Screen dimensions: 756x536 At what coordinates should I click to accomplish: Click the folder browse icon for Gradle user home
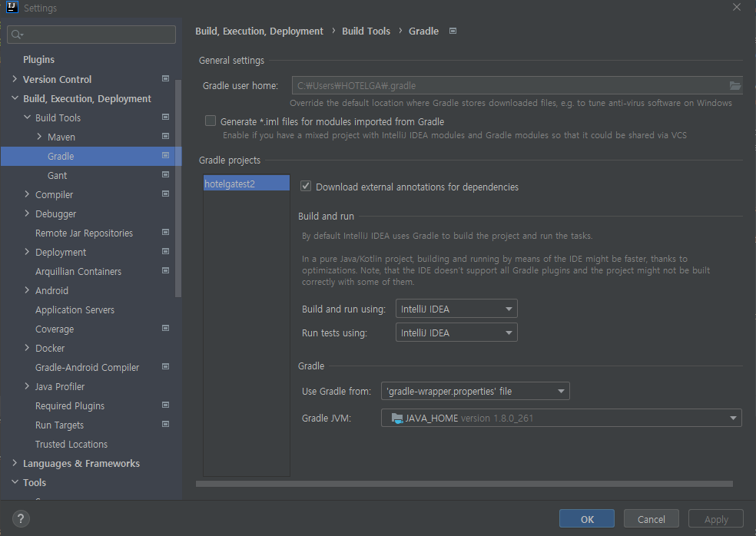coord(734,86)
